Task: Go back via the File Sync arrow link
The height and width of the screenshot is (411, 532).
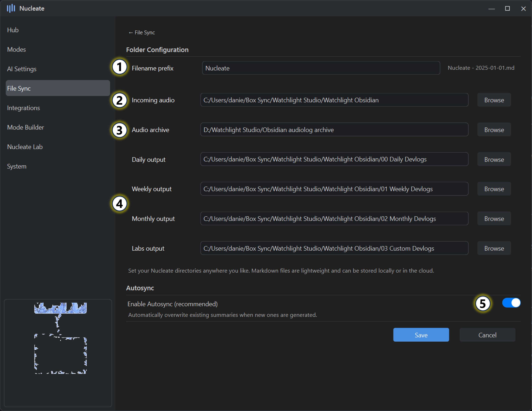Action: click(x=141, y=33)
